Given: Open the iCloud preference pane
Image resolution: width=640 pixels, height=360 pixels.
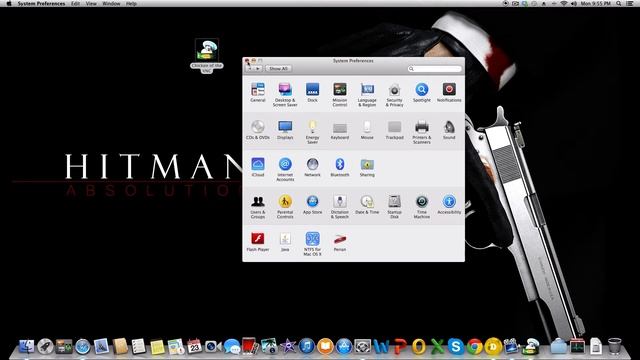Looking at the screenshot, I should click(x=258, y=167).
